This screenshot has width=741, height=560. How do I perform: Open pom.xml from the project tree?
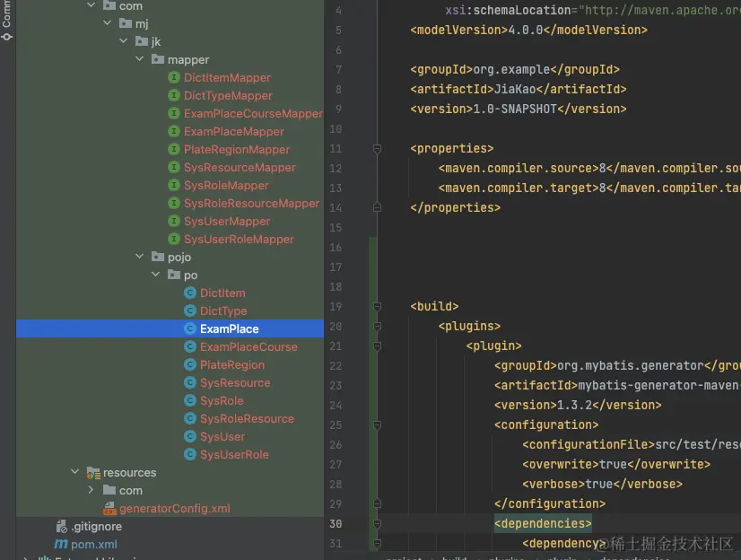point(94,545)
